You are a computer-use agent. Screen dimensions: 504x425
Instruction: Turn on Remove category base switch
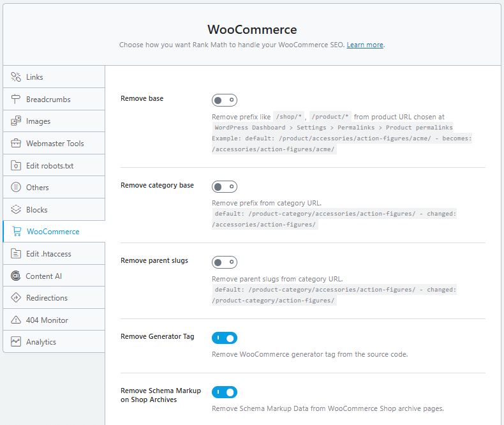[x=225, y=187]
